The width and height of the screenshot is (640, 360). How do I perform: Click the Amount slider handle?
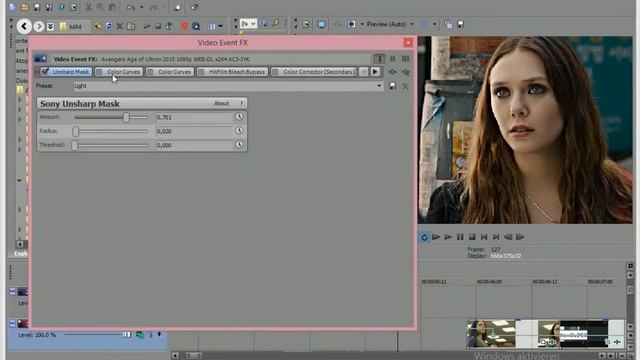[126, 118]
